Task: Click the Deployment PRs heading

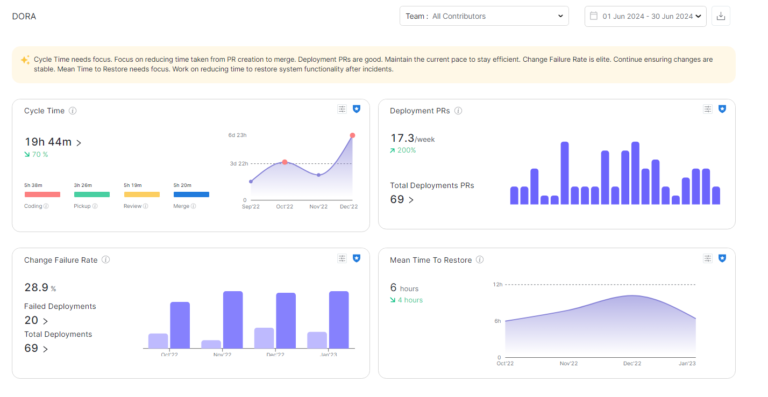Action: (420, 111)
